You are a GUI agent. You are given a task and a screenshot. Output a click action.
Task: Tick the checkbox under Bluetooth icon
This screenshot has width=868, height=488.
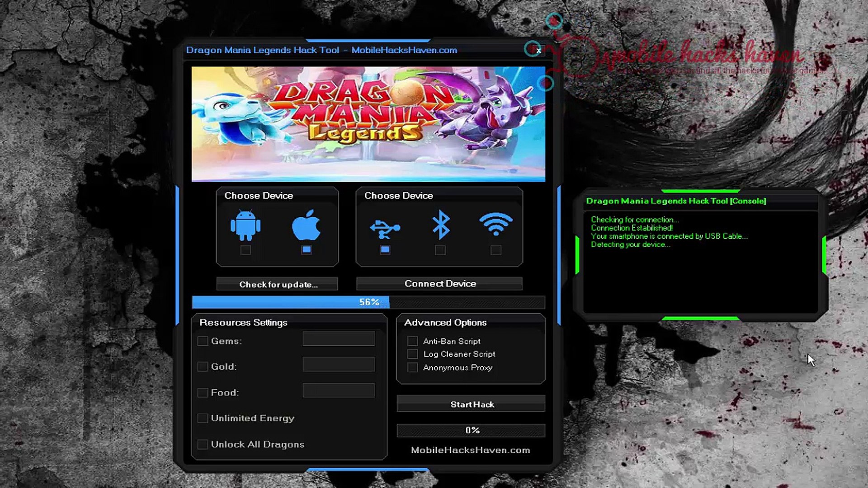click(x=440, y=250)
